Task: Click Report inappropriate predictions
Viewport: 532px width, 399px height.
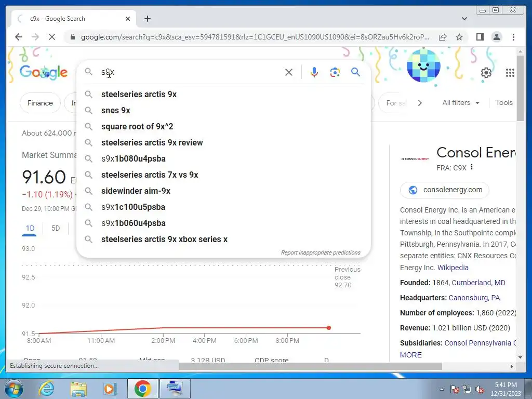Action: pos(320,252)
